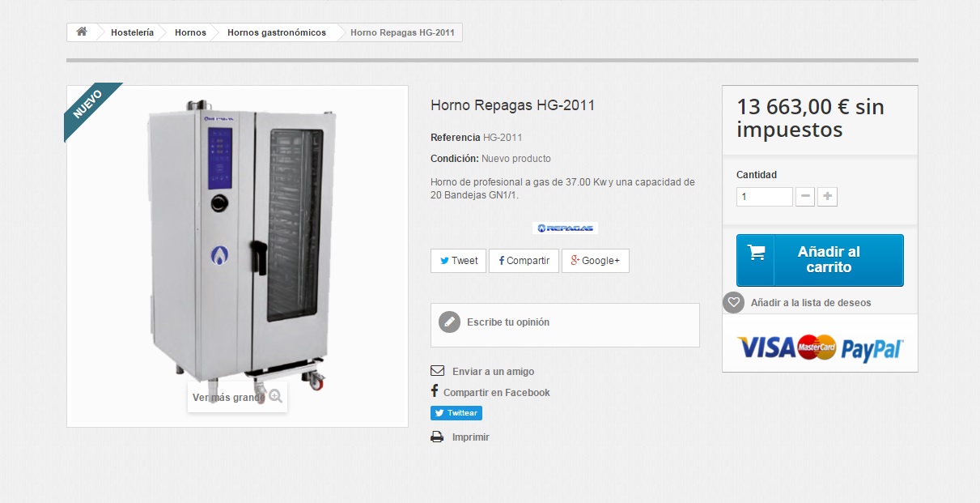Decrease quantity with minus button
Viewport: 980px width, 503px height.
click(805, 197)
